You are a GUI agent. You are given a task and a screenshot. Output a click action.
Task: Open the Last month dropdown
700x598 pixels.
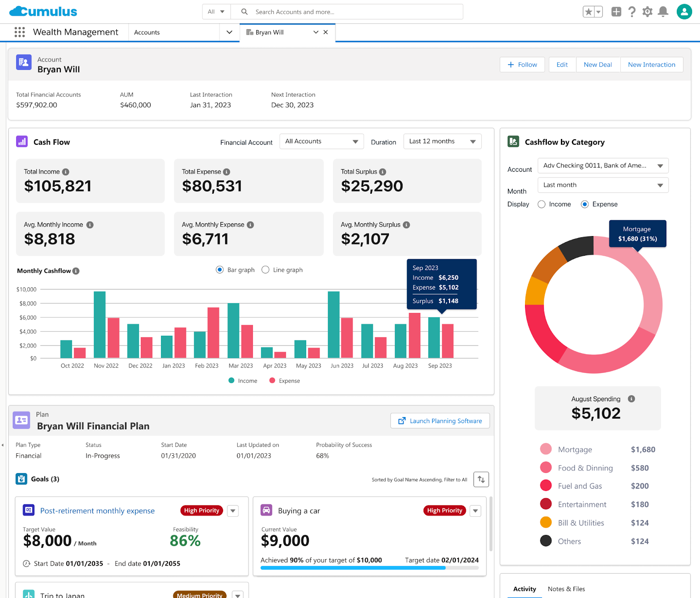point(603,185)
